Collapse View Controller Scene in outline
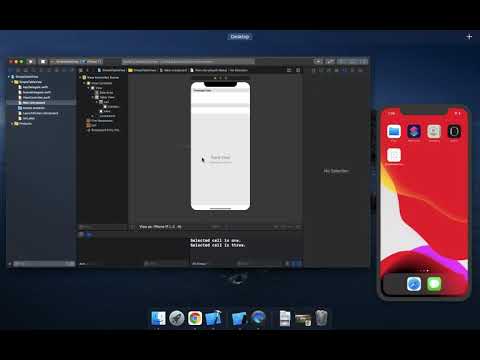 point(81,77)
